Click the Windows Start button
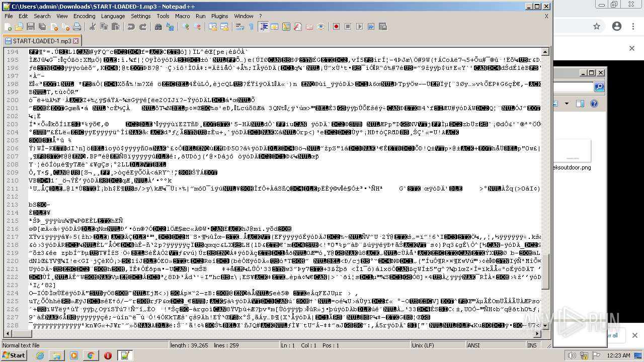The height and width of the screenshot is (362, 644). 14,355
